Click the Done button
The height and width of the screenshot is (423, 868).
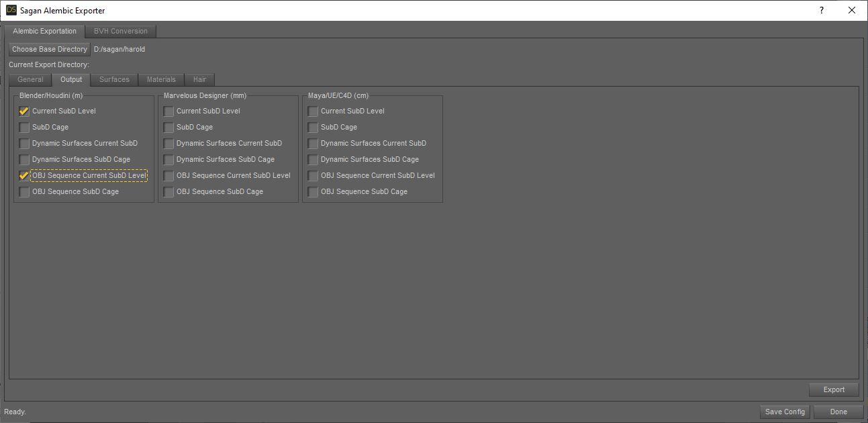point(838,412)
